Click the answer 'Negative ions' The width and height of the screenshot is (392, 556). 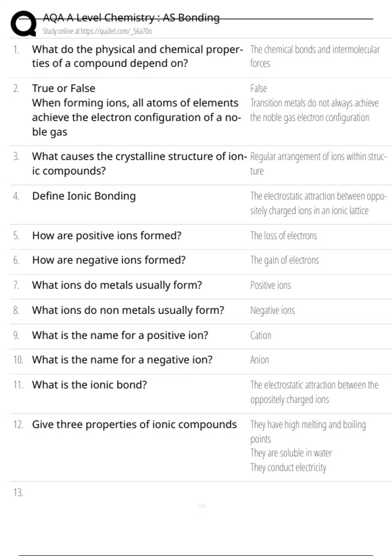pyautogui.click(x=272, y=310)
